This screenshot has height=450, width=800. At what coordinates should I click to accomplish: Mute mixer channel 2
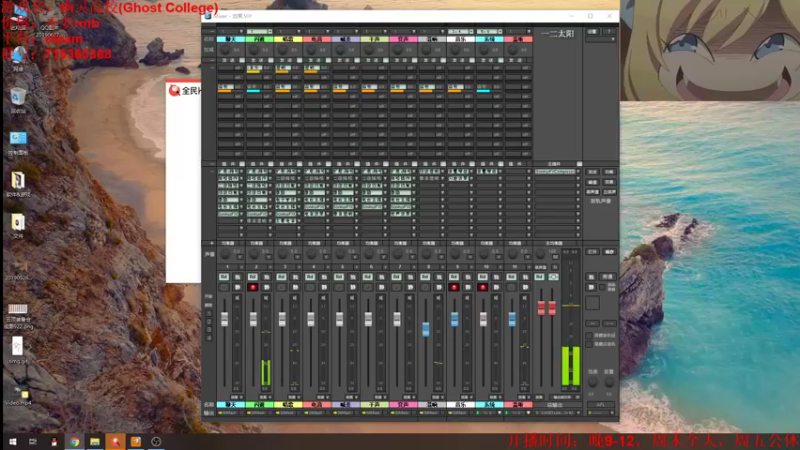point(266,288)
